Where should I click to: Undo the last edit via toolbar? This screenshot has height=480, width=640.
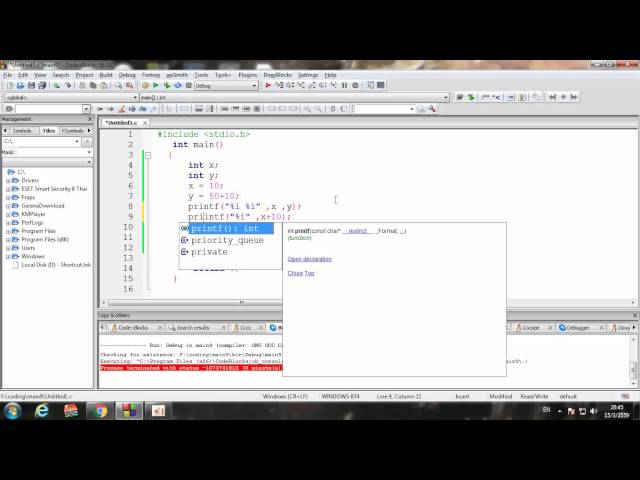(x=57, y=85)
